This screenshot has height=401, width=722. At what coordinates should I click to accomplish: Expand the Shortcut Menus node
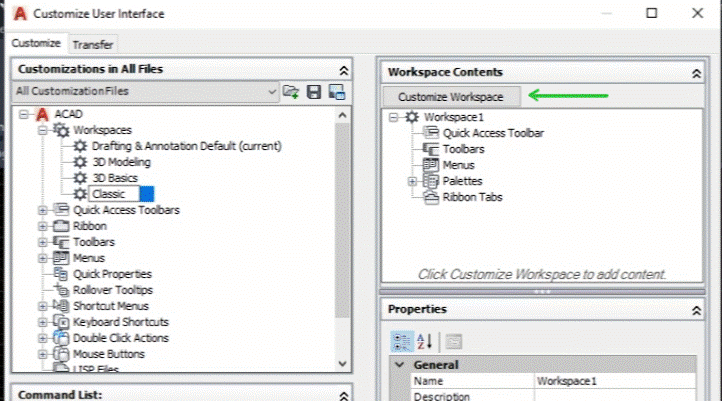42,307
